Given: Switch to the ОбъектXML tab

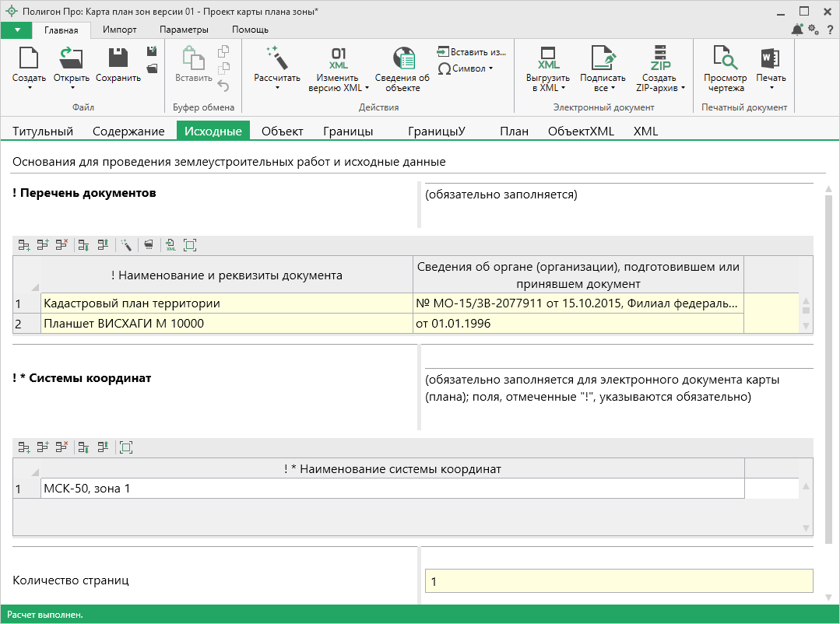Looking at the screenshot, I should click(x=581, y=131).
